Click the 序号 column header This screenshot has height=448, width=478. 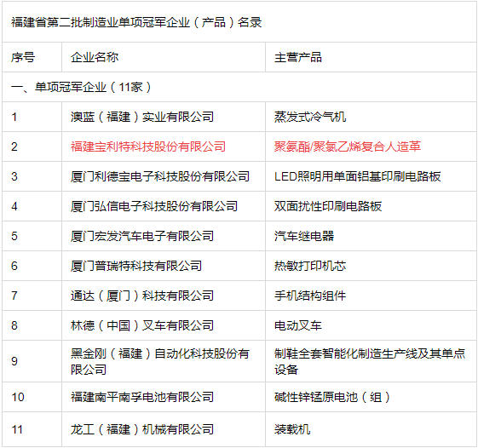pos(23,57)
